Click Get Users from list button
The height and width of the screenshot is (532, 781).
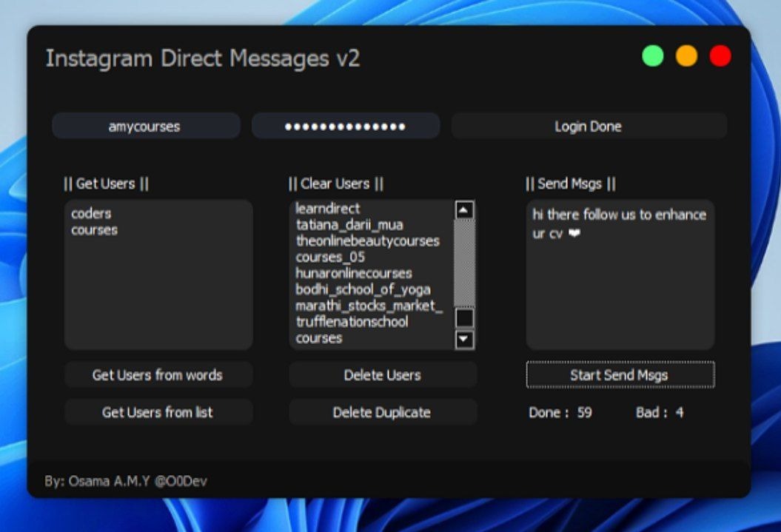158,412
